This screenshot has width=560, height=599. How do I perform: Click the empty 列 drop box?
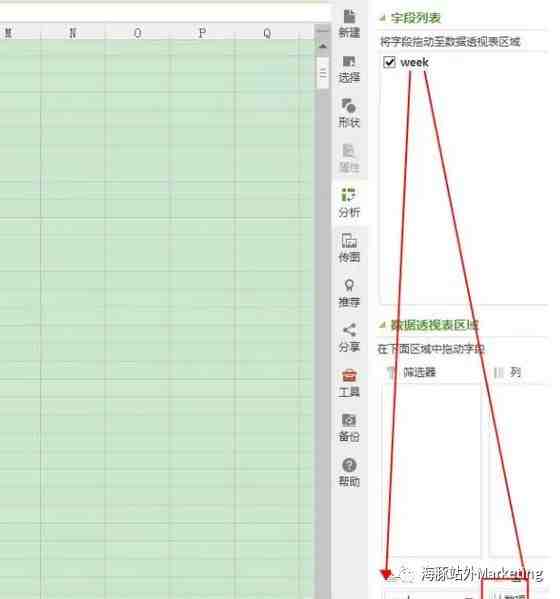point(520,470)
